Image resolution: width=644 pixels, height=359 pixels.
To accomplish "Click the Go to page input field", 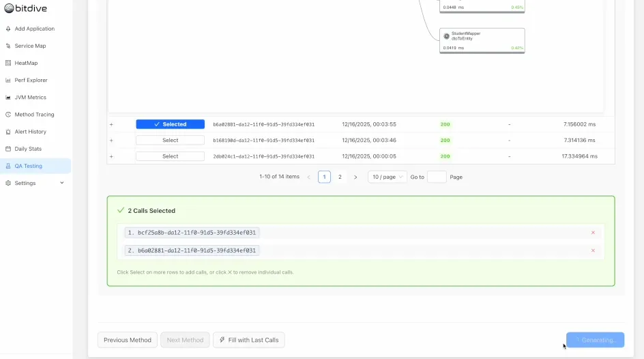I will (x=436, y=177).
